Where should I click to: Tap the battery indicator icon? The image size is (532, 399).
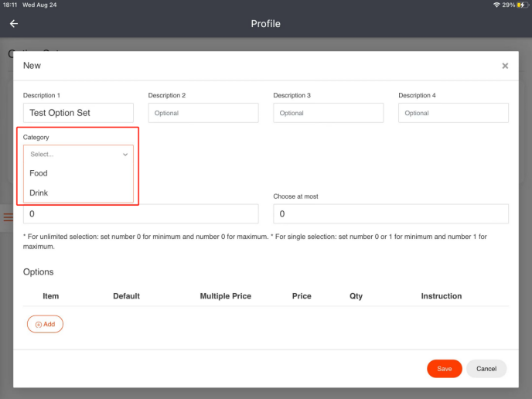[522, 5]
